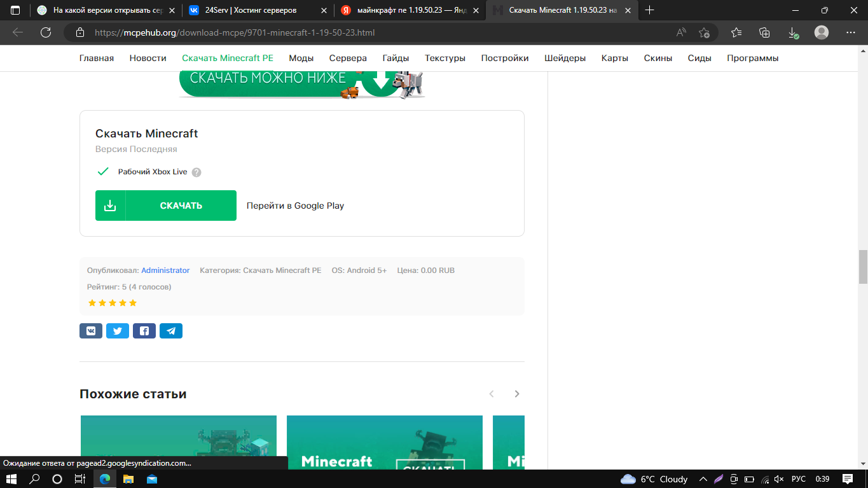Open File Explorer from the taskbar
The height and width of the screenshot is (488, 868).
click(128, 479)
